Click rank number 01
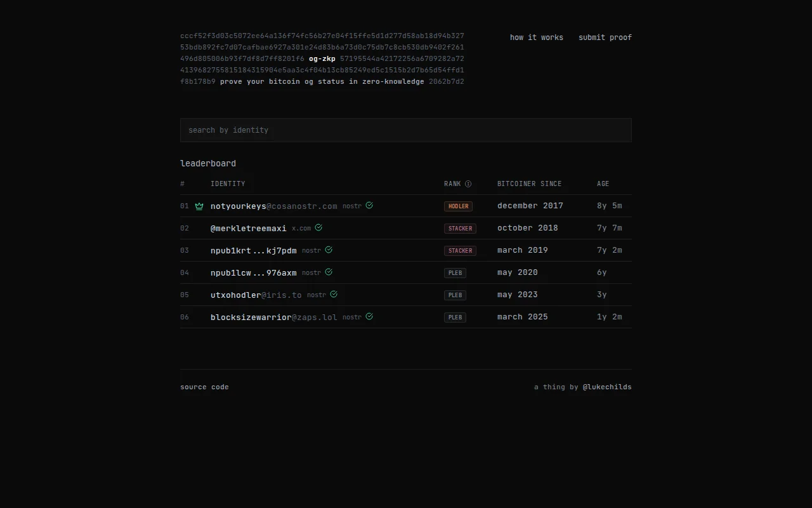The width and height of the screenshot is (812, 508). click(x=185, y=206)
